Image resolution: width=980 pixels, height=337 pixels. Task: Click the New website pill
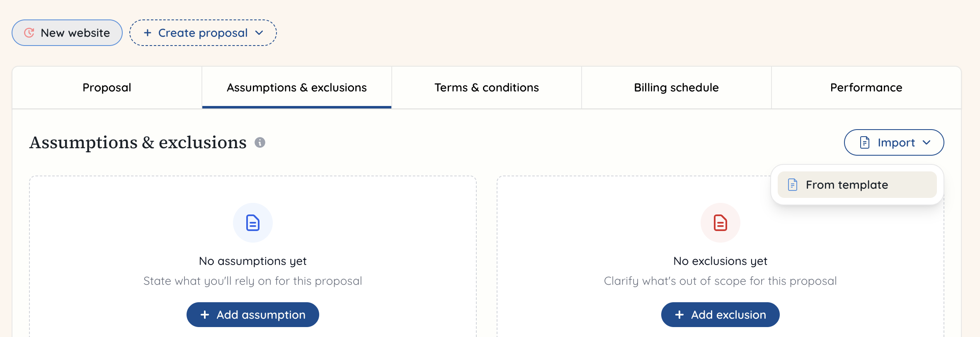point(67,33)
